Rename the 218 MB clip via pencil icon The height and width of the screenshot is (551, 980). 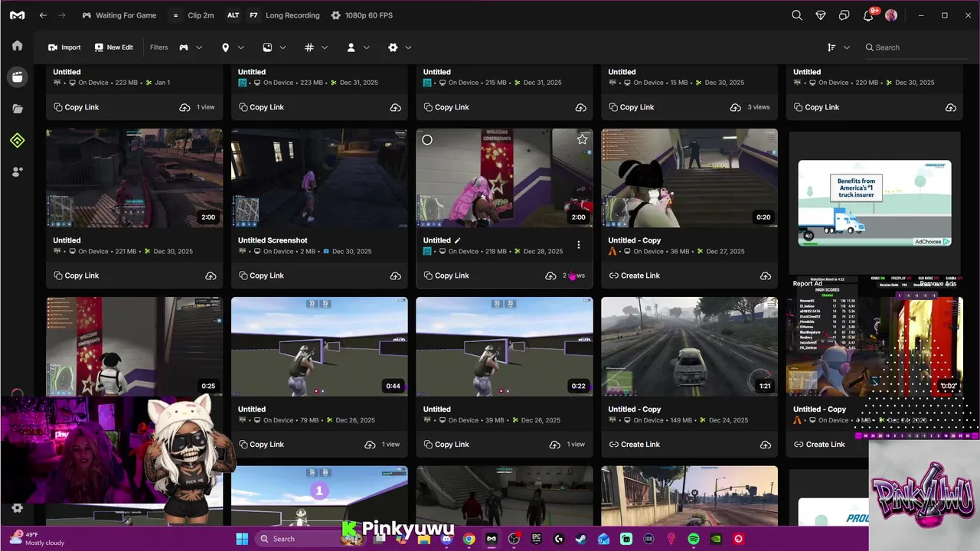[458, 240]
